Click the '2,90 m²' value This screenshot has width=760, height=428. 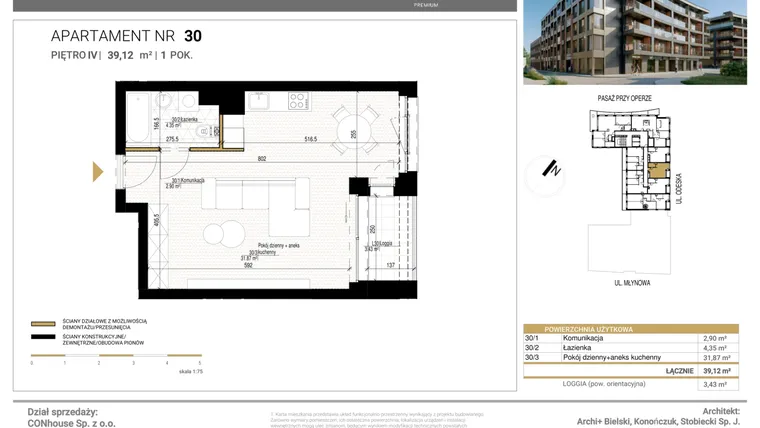click(714, 338)
